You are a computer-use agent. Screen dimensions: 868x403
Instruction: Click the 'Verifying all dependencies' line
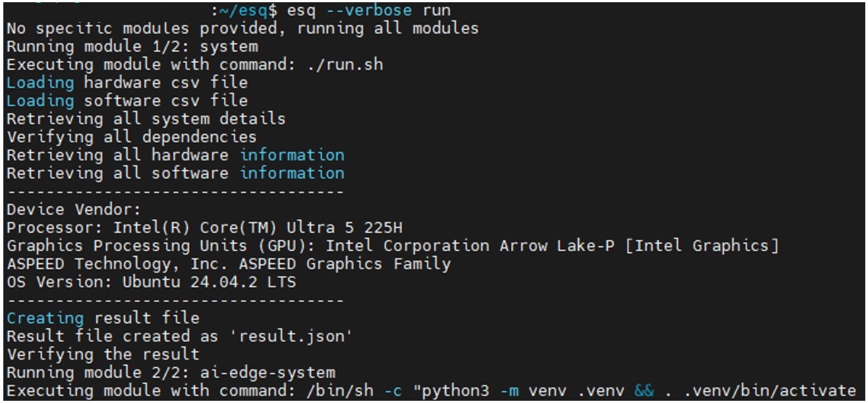(x=131, y=137)
